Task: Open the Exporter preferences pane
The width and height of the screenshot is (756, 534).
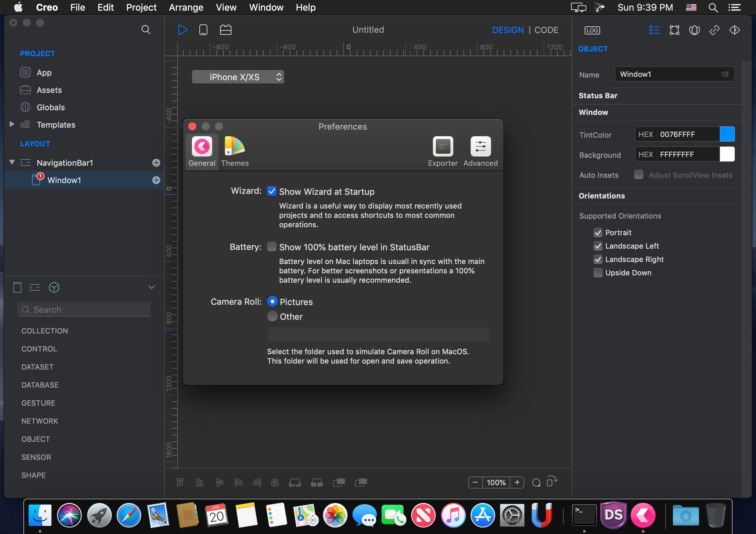Action: [442, 151]
